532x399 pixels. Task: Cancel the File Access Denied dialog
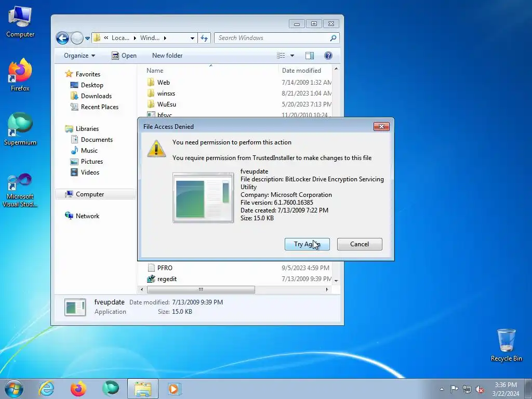coord(360,244)
